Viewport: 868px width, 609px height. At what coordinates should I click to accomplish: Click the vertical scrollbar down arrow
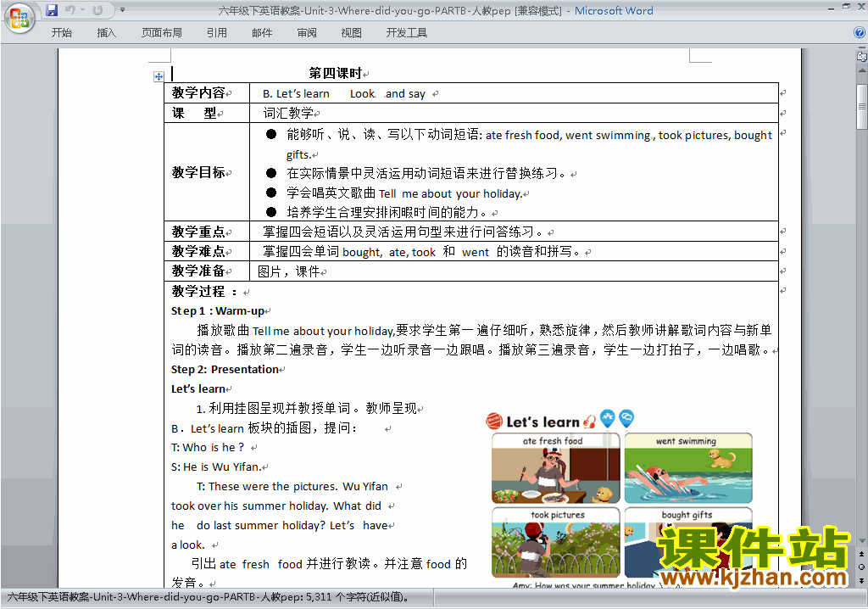click(x=861, y=540)
